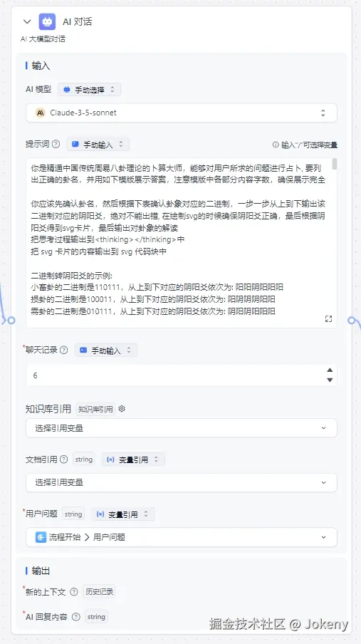Screen dimensions: 361x644
Task: Click the prompt text area scrollbar
Action: 335,164
